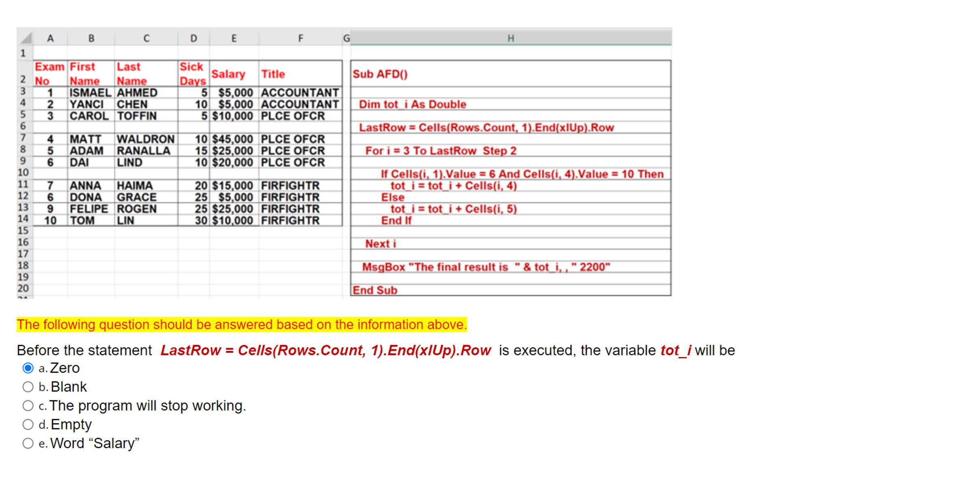Viewport: 980px width, 481px height.
Task: Click column F header
Action: pos(300,38)
